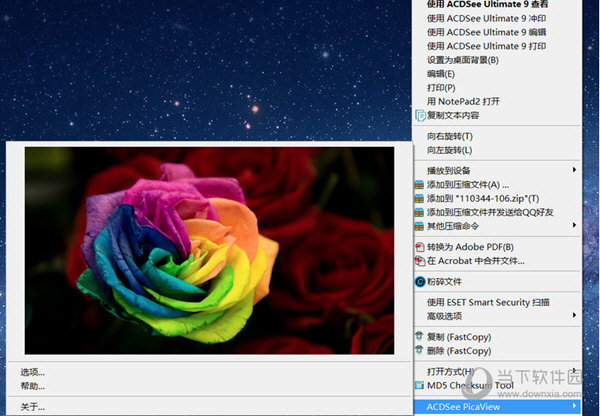Click the Adobe PDF convert icon

pos(420,247)
